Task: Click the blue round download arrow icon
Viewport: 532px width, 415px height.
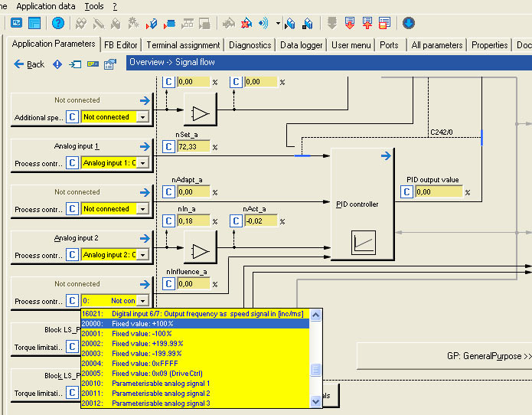Action: 408,23
